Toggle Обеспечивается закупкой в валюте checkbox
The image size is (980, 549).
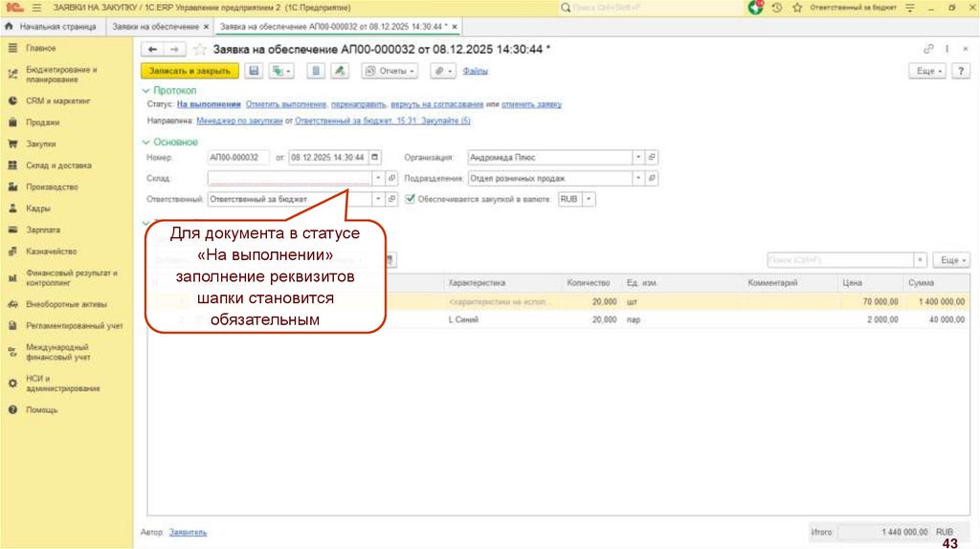[410, 199]
